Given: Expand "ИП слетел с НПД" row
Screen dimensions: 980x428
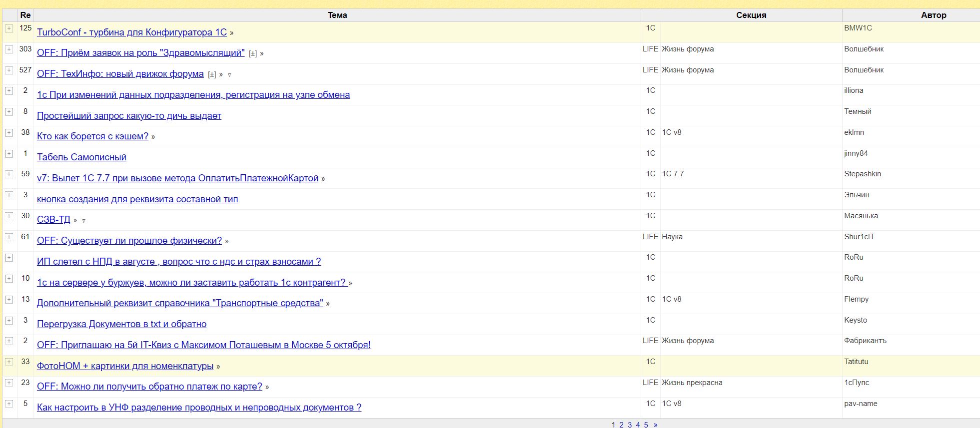Looking at the screenshot, I should 8,258.
